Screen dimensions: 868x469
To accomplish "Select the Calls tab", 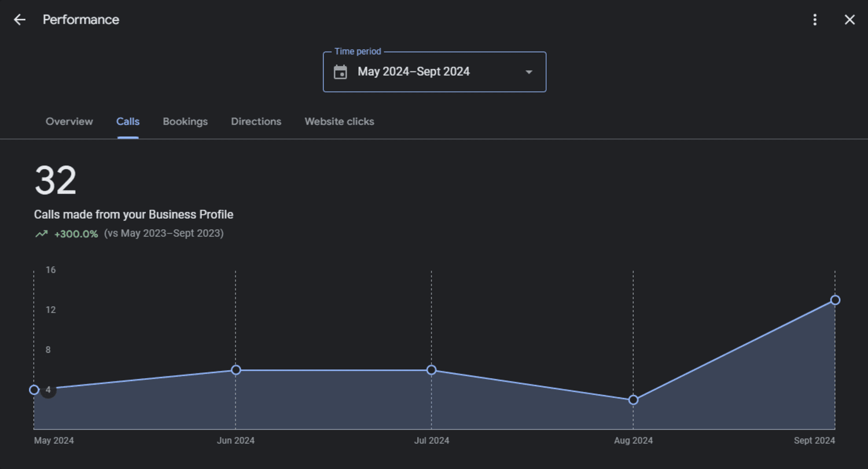I will 128,122.
